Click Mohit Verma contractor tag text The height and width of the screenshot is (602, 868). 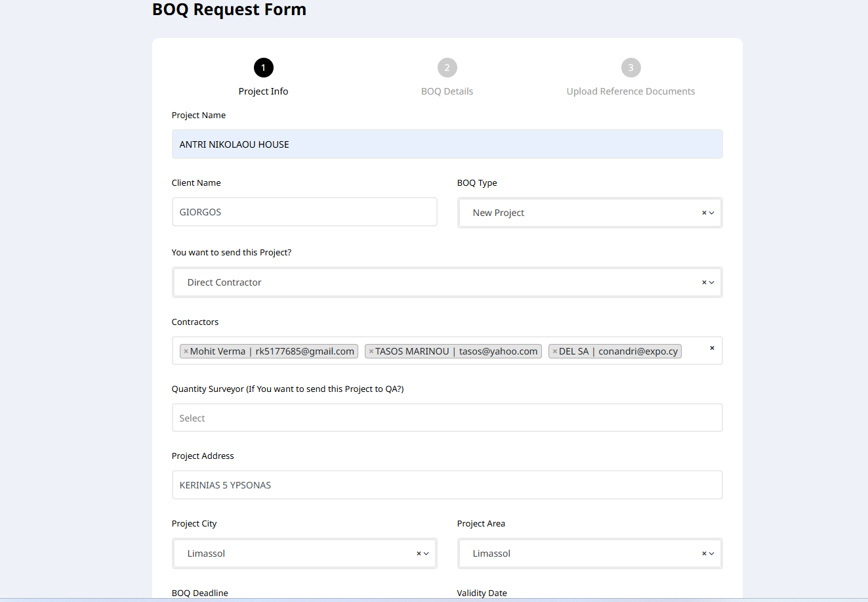[272, 351]
